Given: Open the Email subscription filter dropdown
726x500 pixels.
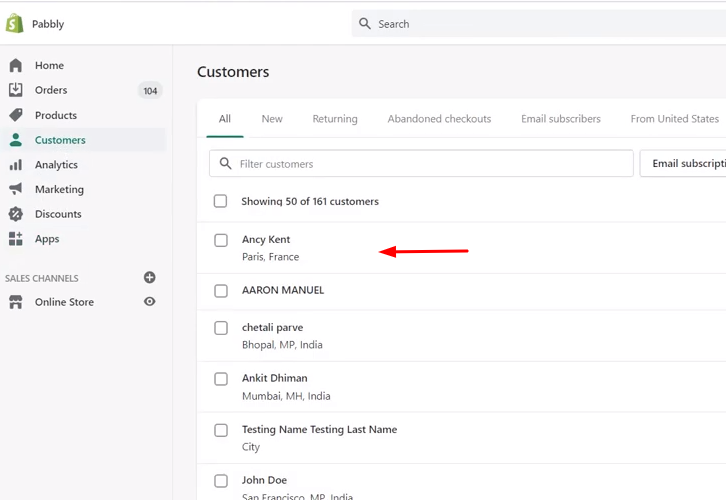Looking at the screenshot, I should point(683,163).
